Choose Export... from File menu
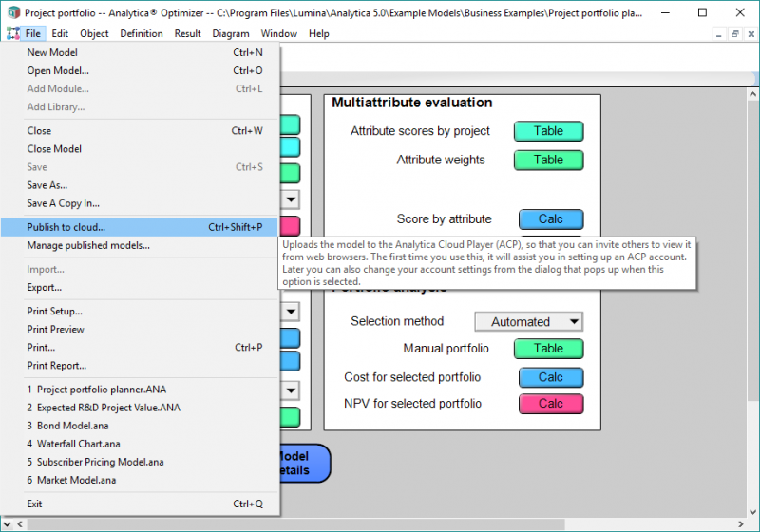Image resolution: width=760 pixels, height=532 pixels. point(140,287)
